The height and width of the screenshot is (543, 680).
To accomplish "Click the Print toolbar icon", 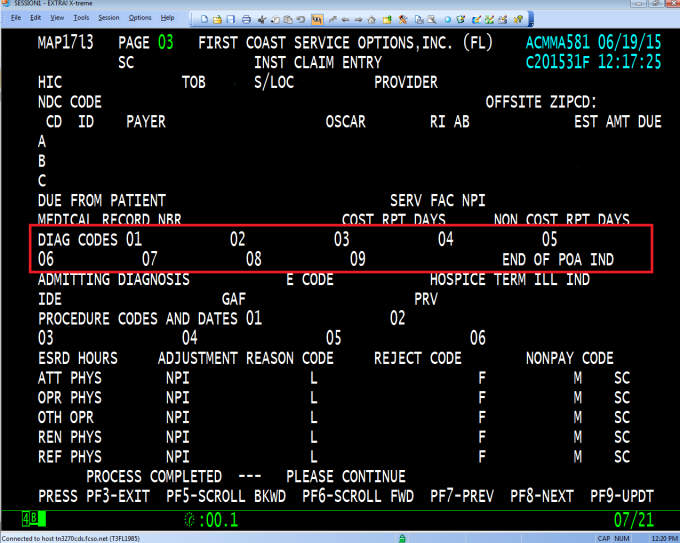I will click(x=246, y=18).
